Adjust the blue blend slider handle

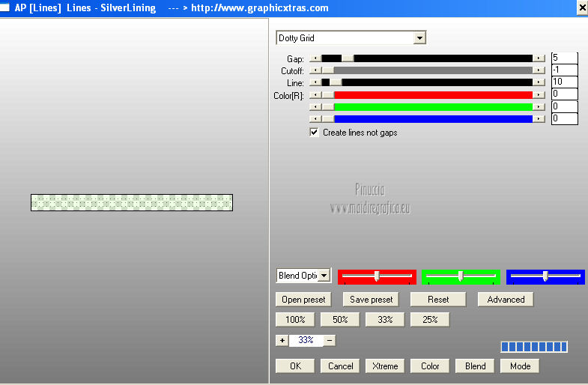[545, 276]
